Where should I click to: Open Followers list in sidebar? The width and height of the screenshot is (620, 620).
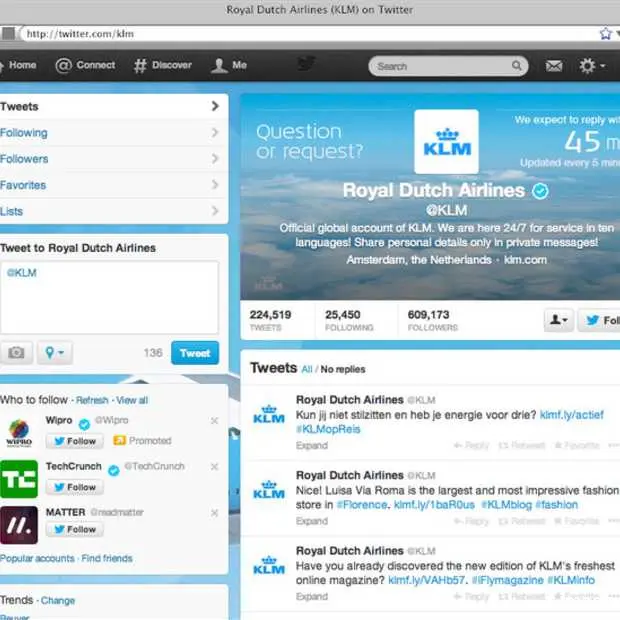tap(114, 159)
